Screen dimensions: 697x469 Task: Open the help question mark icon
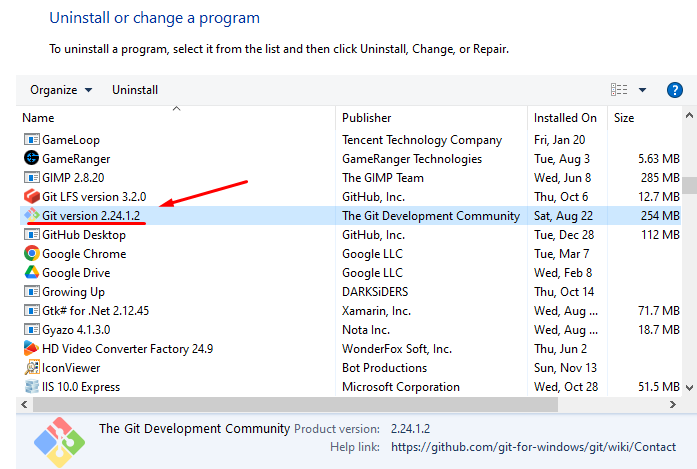[675, 90]
